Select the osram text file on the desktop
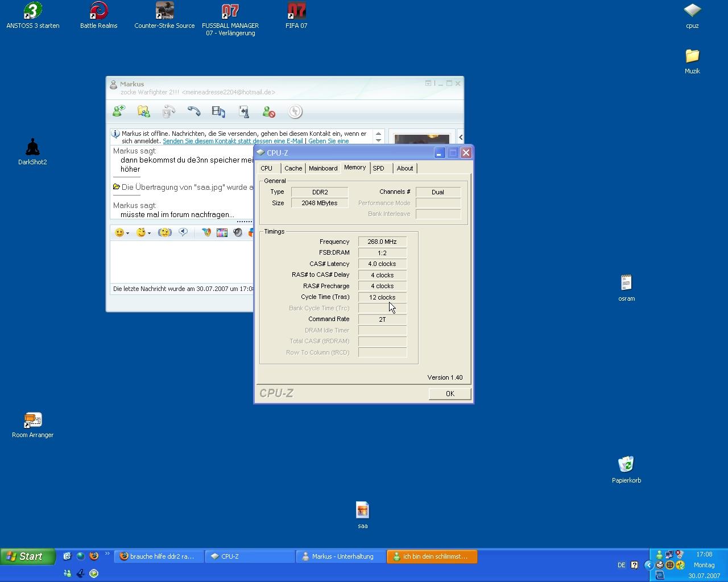The image size is (728, 582). pos(626,288)
